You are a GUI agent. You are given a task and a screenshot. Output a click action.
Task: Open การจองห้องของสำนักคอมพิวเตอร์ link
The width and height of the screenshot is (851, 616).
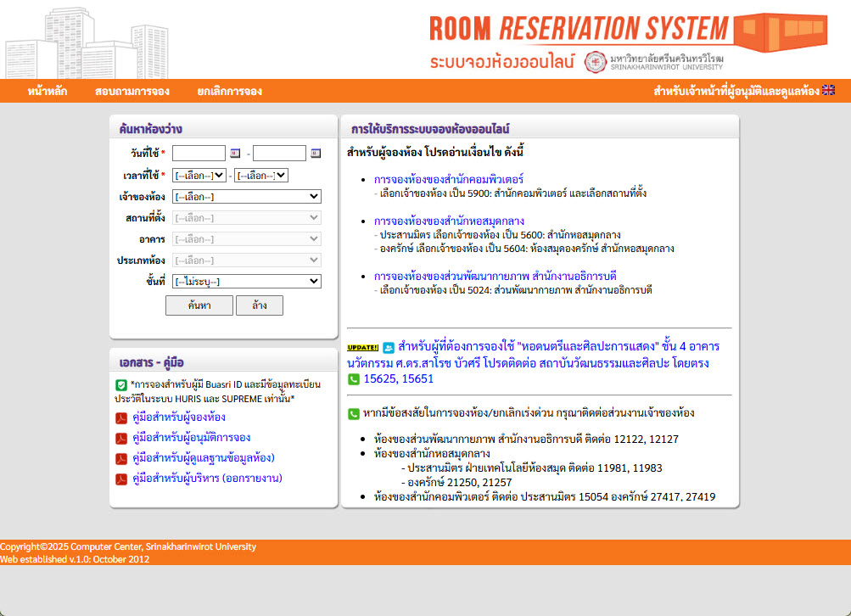448,180
